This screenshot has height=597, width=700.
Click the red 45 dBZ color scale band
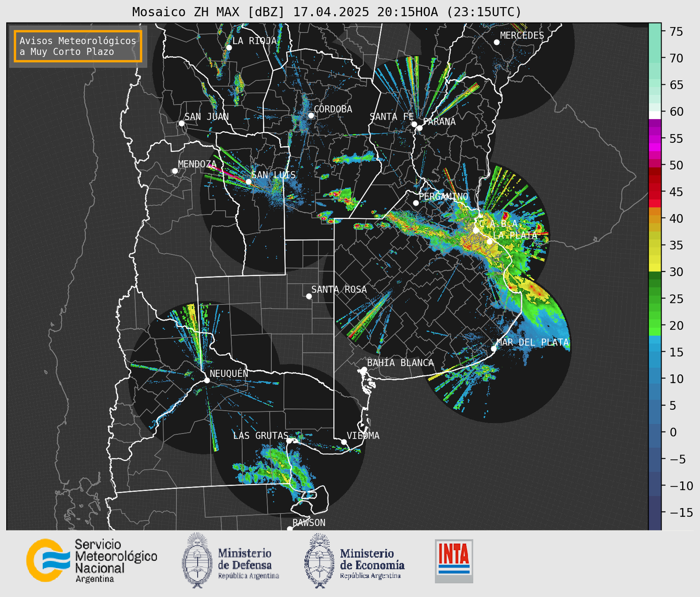pos(655,192)
